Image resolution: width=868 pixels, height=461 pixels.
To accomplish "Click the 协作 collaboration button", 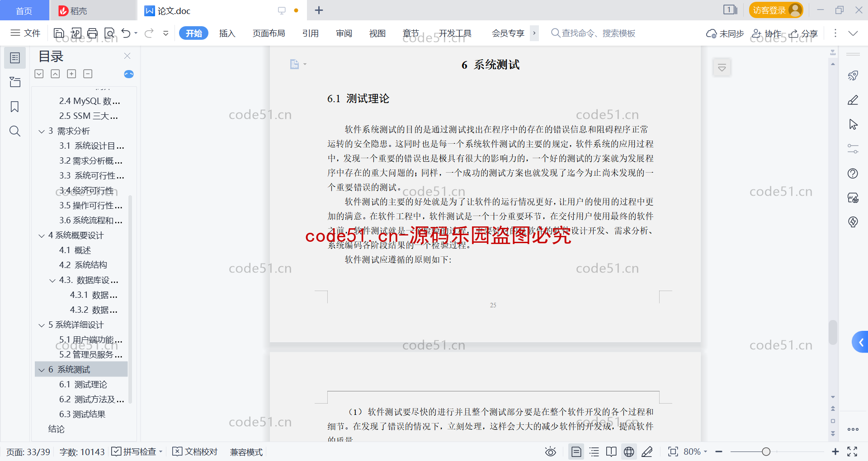I will pyautogui.click(x=766, y=33).
